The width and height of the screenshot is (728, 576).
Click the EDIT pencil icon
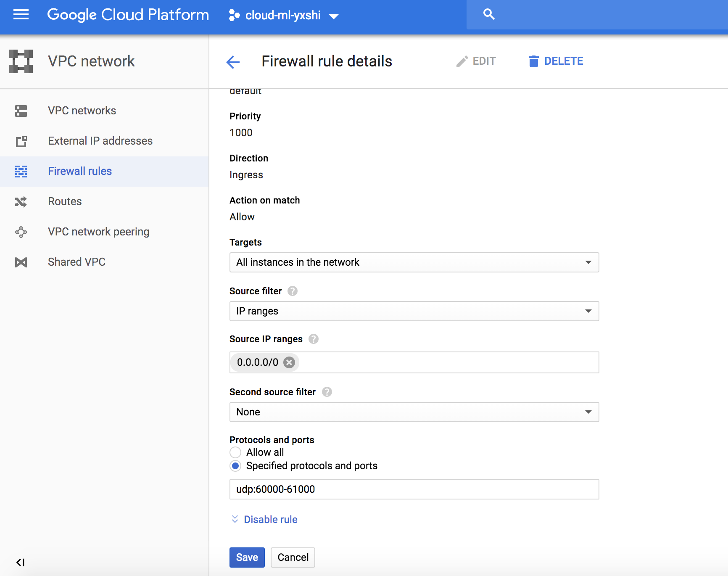pos(462,61)
